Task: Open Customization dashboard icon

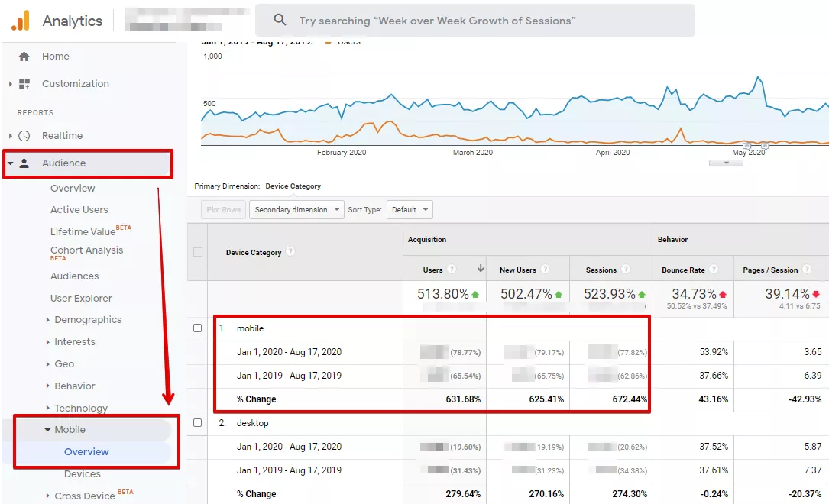Action: click(x=24, y=83)
